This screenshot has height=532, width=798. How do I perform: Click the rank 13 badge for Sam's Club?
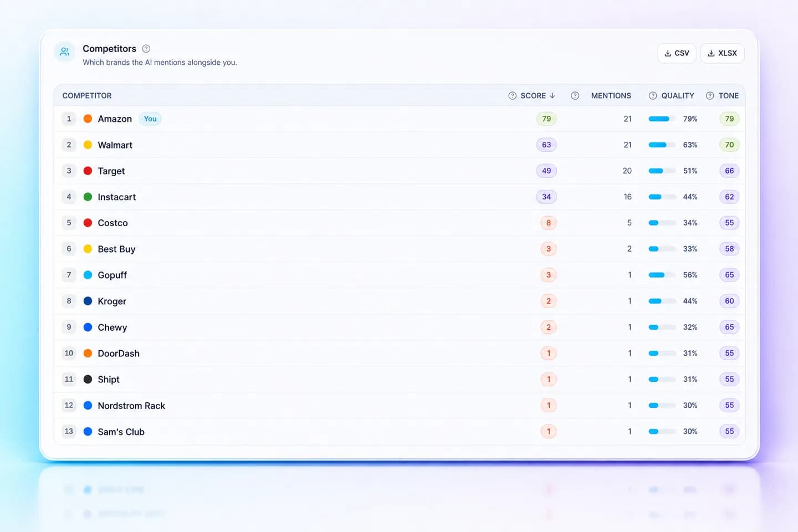[69, 431]
